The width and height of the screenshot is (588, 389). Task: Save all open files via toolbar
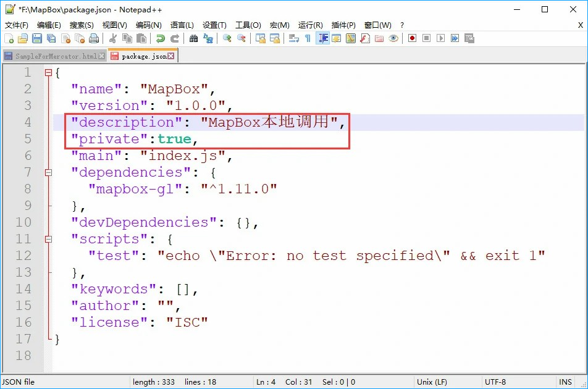50,38
